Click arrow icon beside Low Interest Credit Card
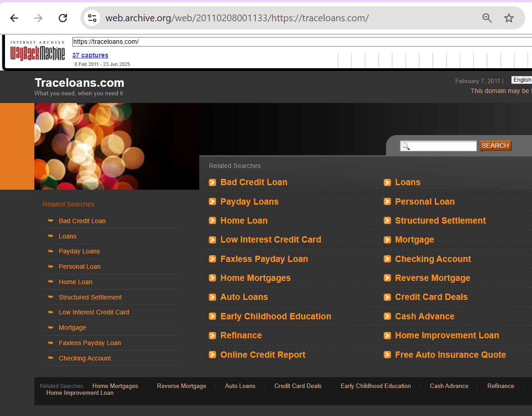The width and height of the screenshot is (532, 416). point(212,240)
